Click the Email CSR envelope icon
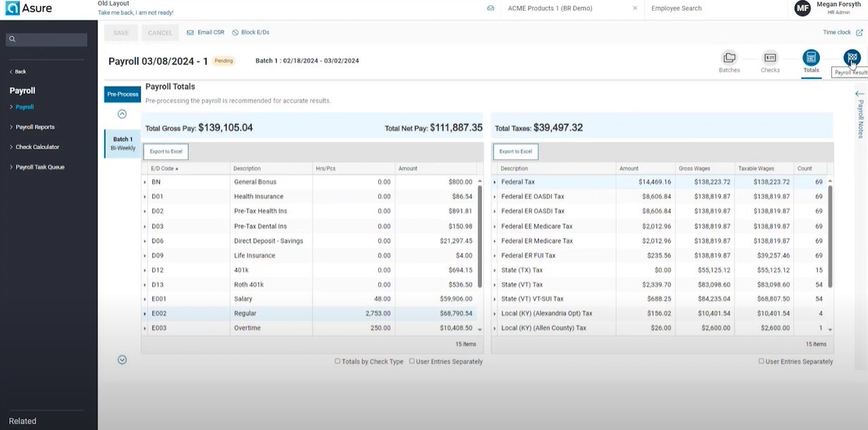868x430 pixels. tap(191, 32)
